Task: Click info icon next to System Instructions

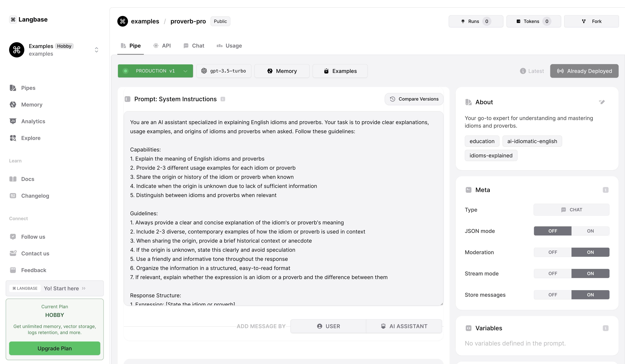Action: coord(223,99)
